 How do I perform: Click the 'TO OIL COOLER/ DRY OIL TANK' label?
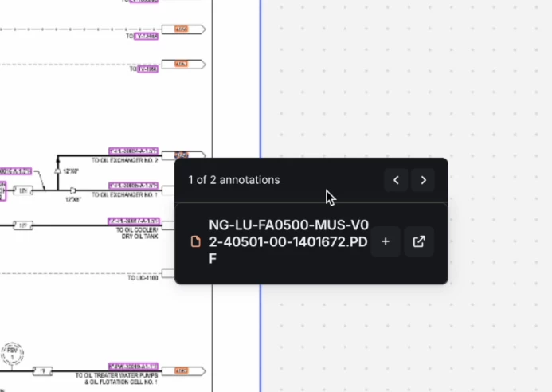[138, 233]
